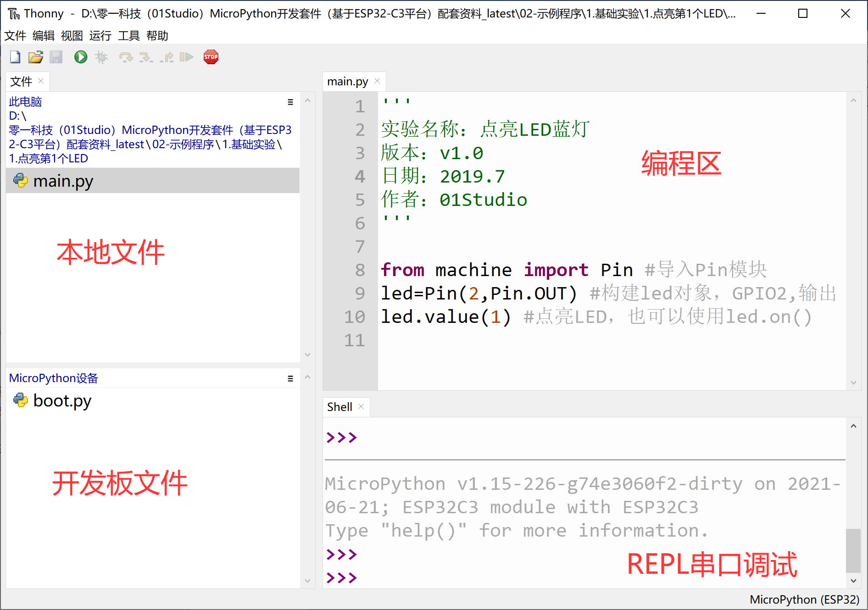Click Type "help()" for more information line
Viewport: 868px width, 610px height.
[516, 531]
